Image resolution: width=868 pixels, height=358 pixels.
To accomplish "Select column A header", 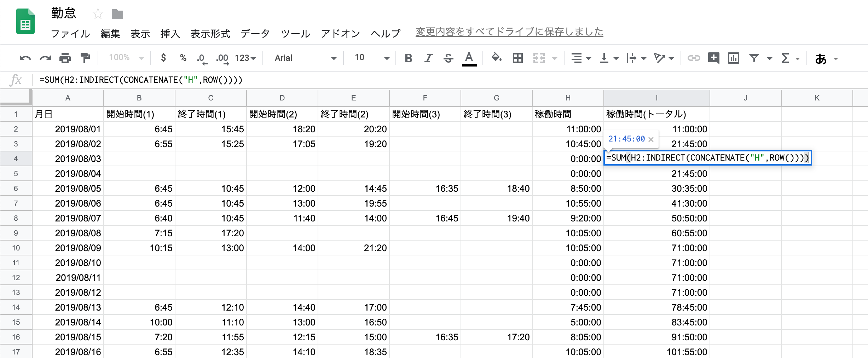I will point(68,98).
